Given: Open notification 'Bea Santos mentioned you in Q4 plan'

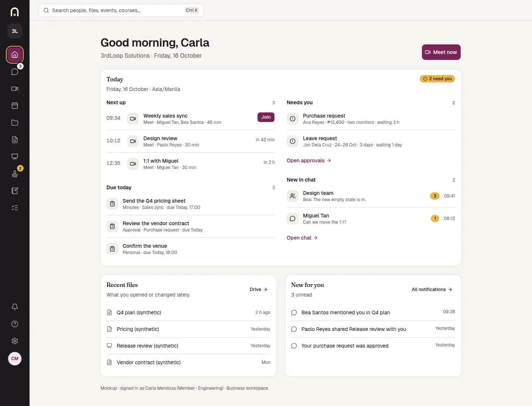Looking at the screenshot, I should click(x=373, y=312).
